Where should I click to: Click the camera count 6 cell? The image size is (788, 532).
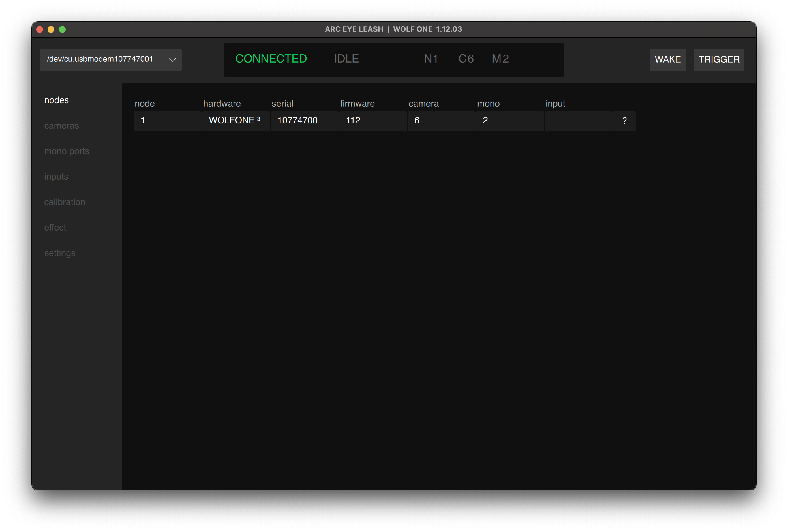[441, 121]
